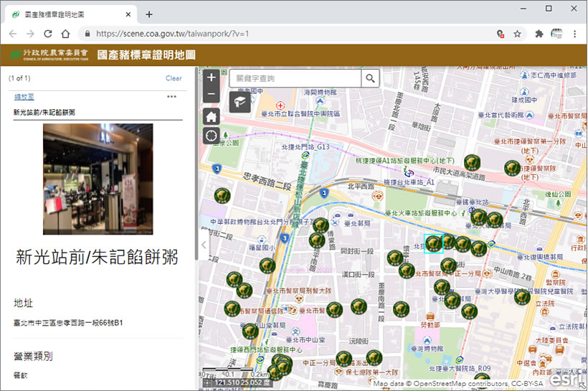588x391 pixels.
Task: Click the magnifier search button
Action: pos(370,78)
